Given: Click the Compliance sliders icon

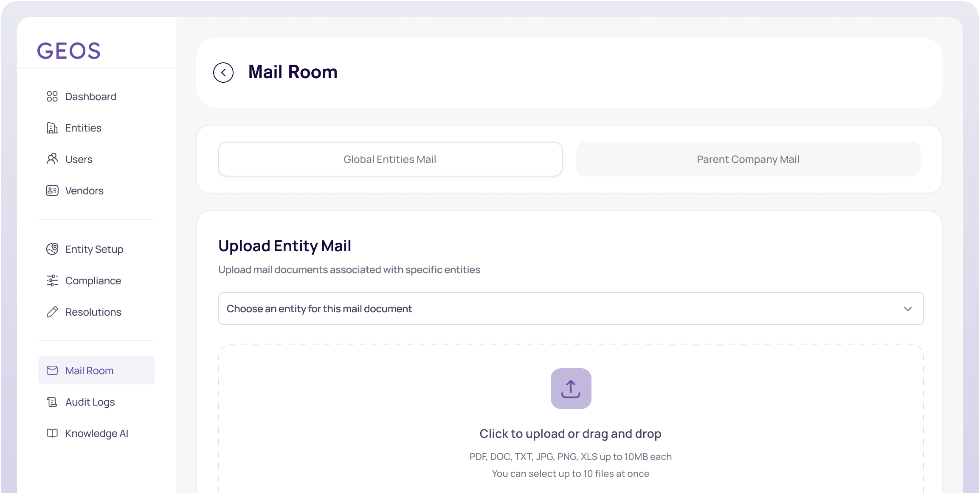Looking at the screenshot, I should point(52,280).
